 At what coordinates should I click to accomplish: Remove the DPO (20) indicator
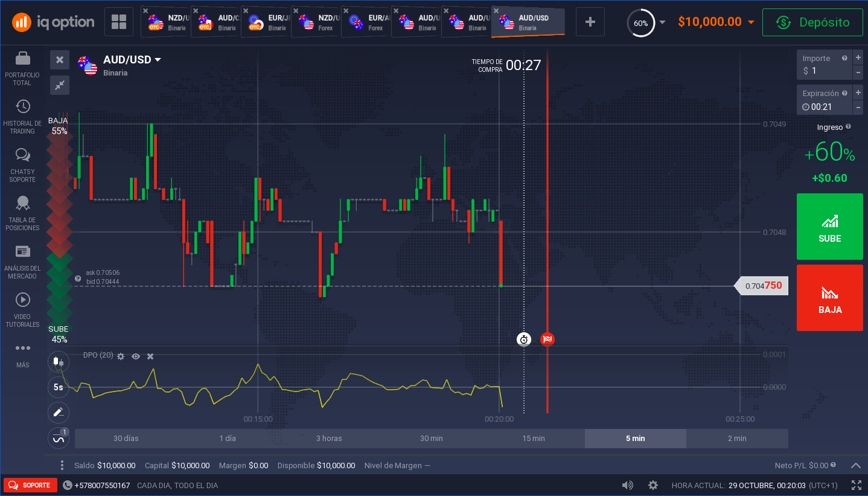point(150,356)
